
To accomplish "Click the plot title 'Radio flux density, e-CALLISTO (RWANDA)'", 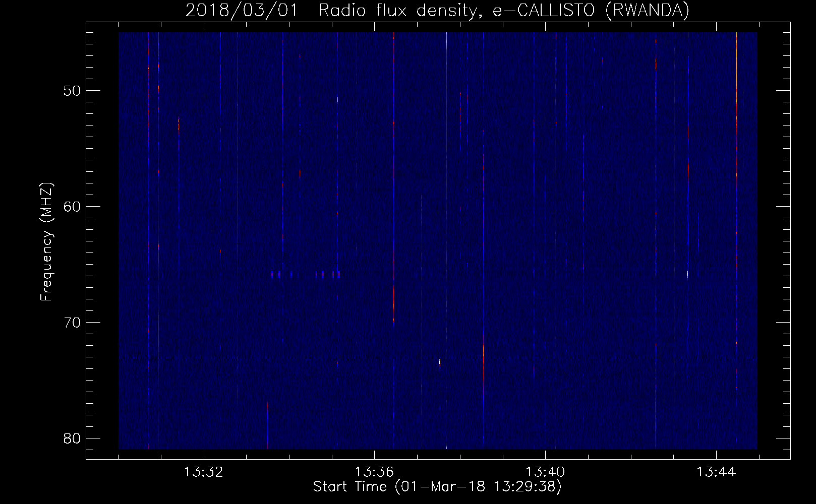I will (503, 11).
